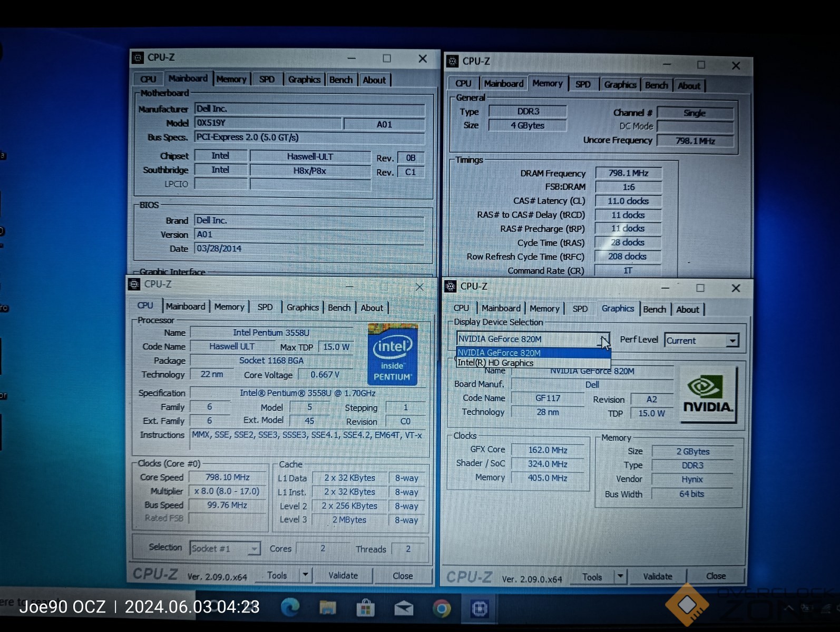Open Graphics tab in Memory window
Viewport: 840px width, 632px height.
click(620, 84)
